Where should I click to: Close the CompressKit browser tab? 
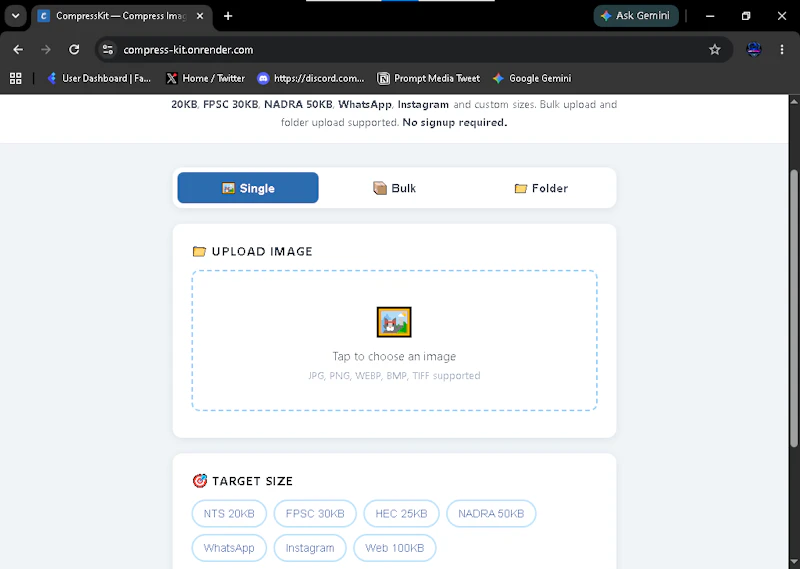pos(200,16)
